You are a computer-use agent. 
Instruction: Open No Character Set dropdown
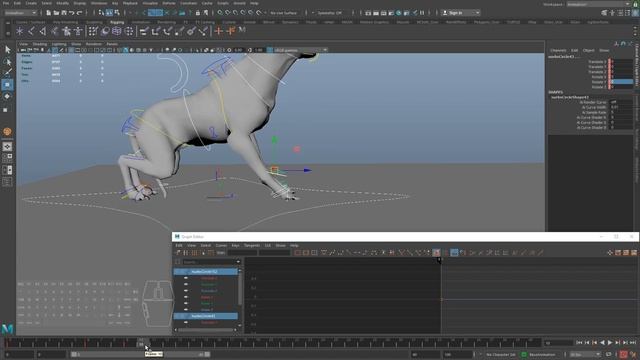[x=501, y=355]
